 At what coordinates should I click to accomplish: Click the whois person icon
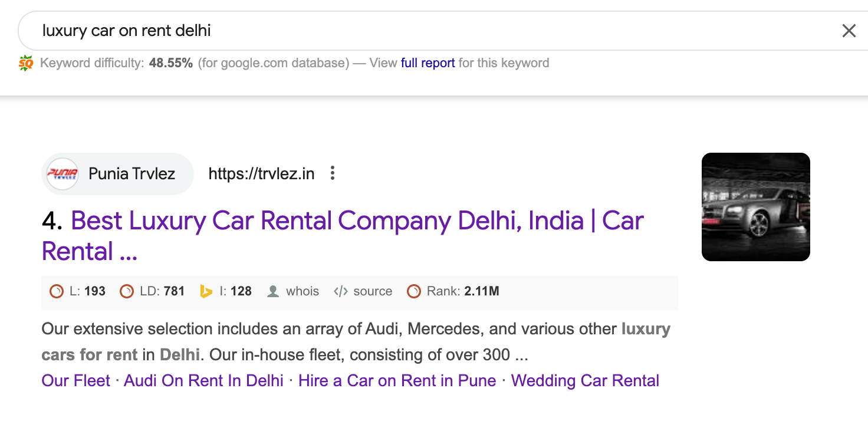[x=272, y=291]
